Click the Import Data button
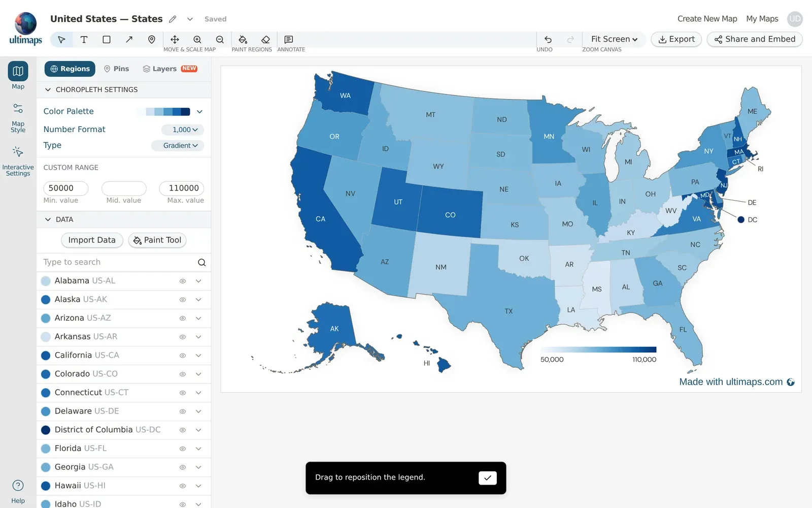This screenshot has width=812, height=508. (x=92, y=240)
